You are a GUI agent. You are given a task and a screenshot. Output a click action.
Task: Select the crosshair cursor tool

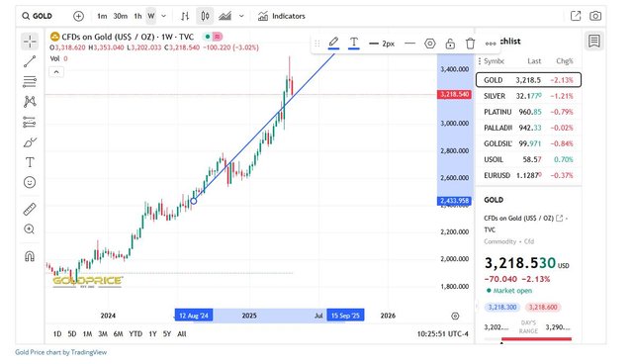[x=30, y=42]
